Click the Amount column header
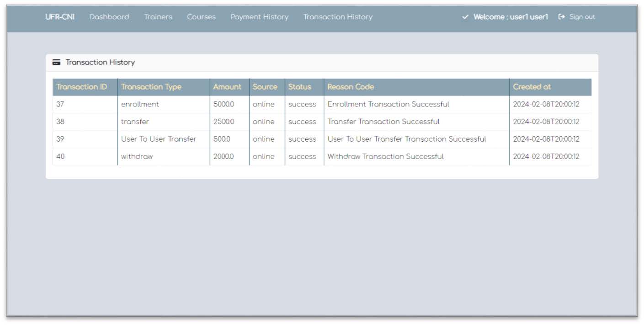The width and height of the screenshot is (644, 325). pyautogui.click(x=228, y=87)
